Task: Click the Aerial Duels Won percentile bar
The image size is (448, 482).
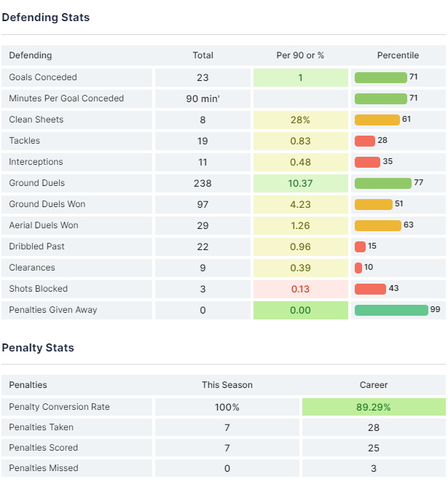Action: tap(377, 225)
